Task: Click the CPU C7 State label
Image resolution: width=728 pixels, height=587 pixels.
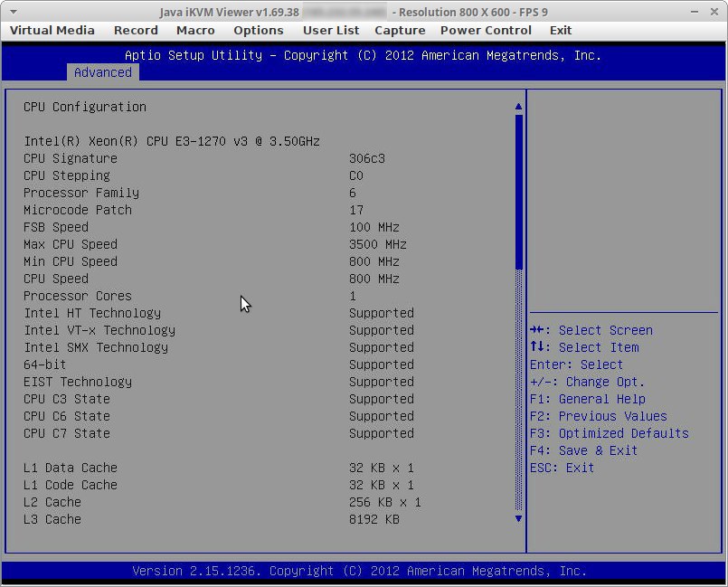Action: (67, 433)
